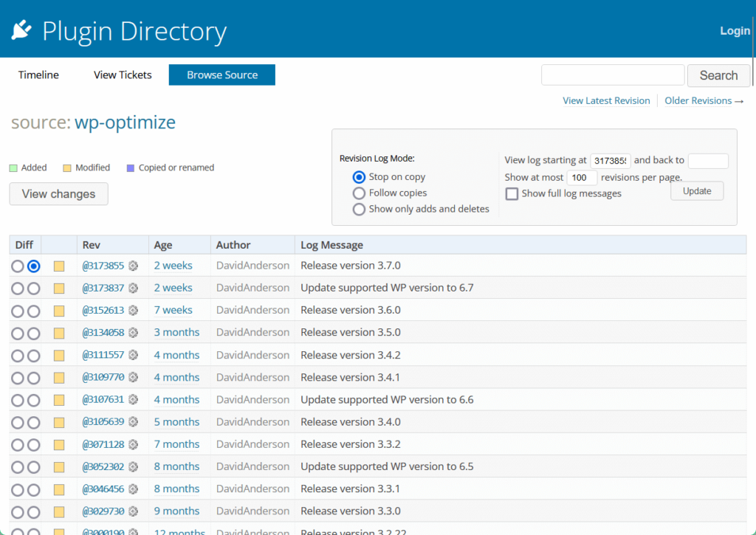Open changeset gear icon for revision @3107631
The height and width of the screenshot is (535, 756).
point(134,399)
